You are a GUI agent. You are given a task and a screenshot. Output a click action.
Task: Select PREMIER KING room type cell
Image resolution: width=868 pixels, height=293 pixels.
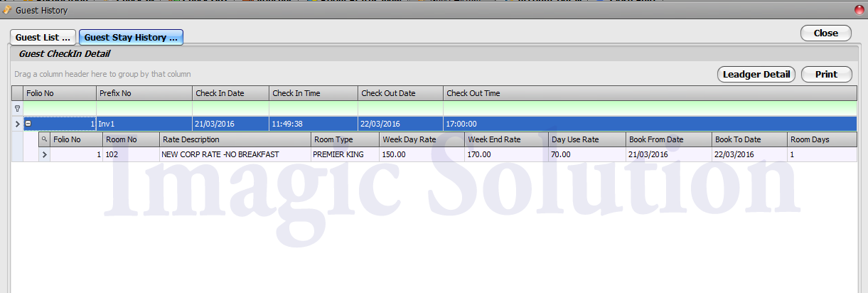pyautogui.click(x=345, y=154)
